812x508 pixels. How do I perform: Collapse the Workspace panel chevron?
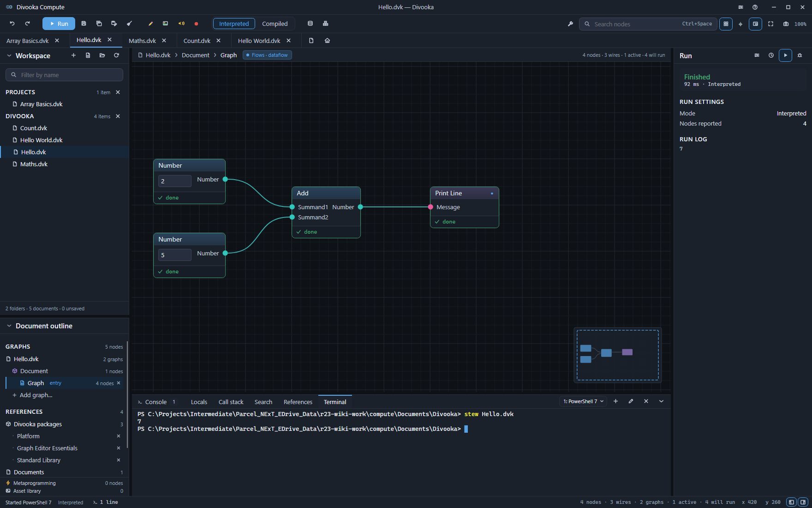[9, 55]
